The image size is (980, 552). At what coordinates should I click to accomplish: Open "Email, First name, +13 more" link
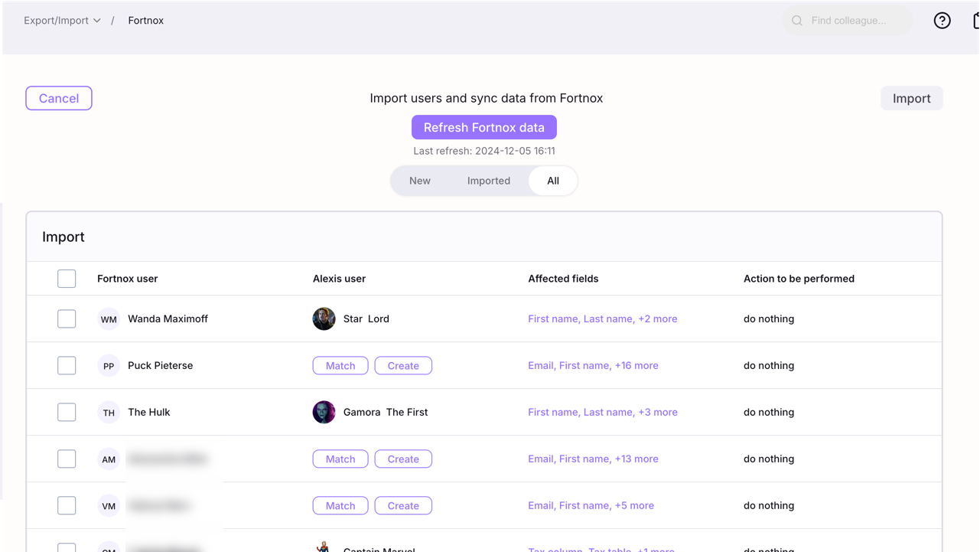point(593,459)
